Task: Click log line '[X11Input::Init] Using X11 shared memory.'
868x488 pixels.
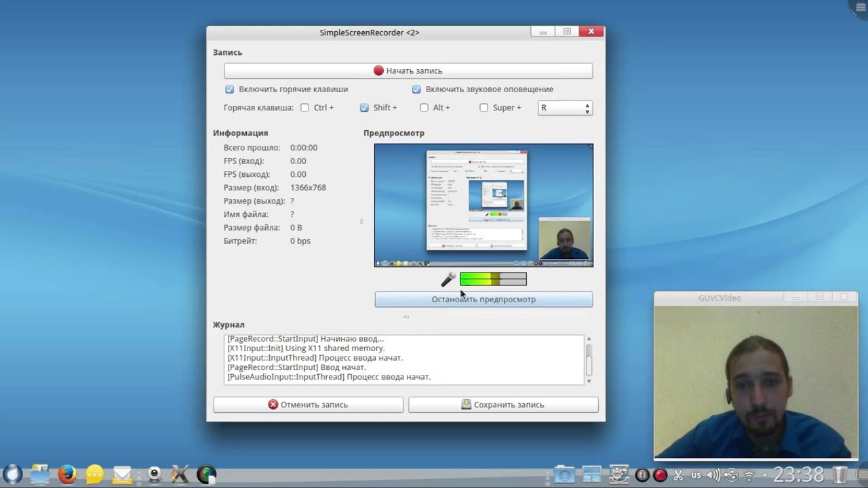Action: [x=306, y=348]
